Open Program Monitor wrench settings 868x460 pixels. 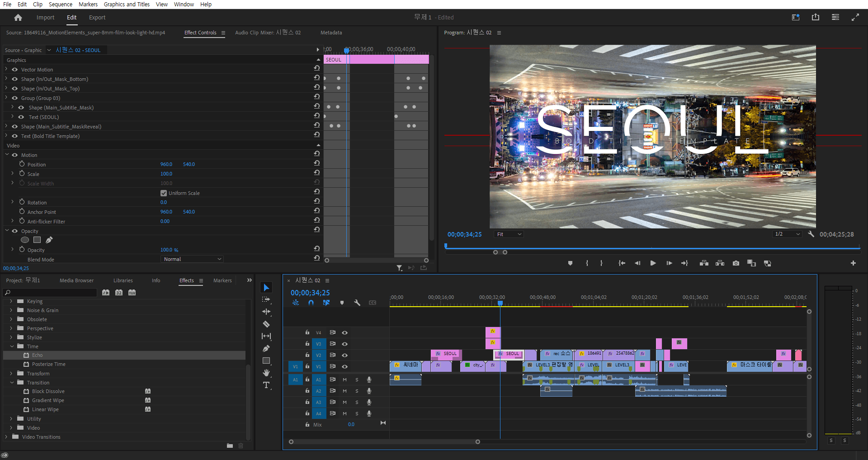811,234
